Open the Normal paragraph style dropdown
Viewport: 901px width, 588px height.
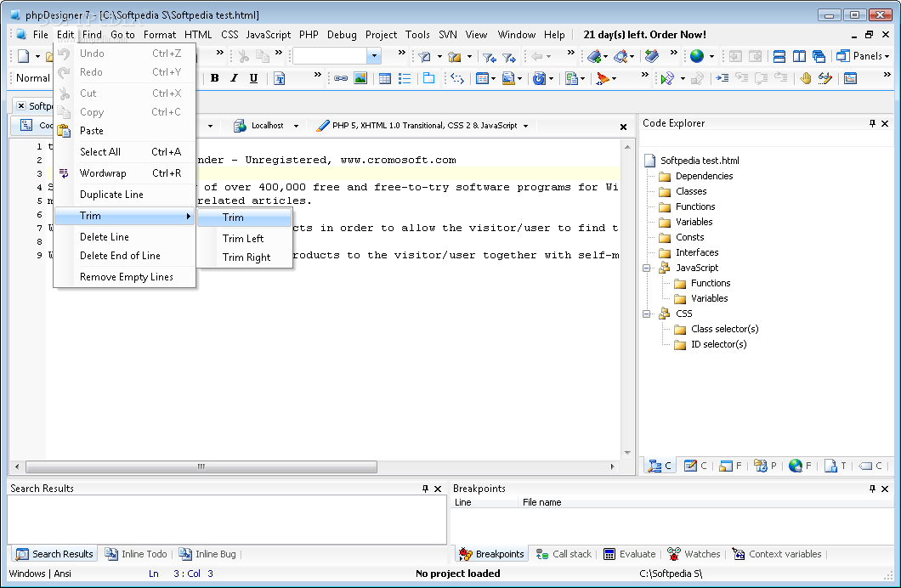33,78
